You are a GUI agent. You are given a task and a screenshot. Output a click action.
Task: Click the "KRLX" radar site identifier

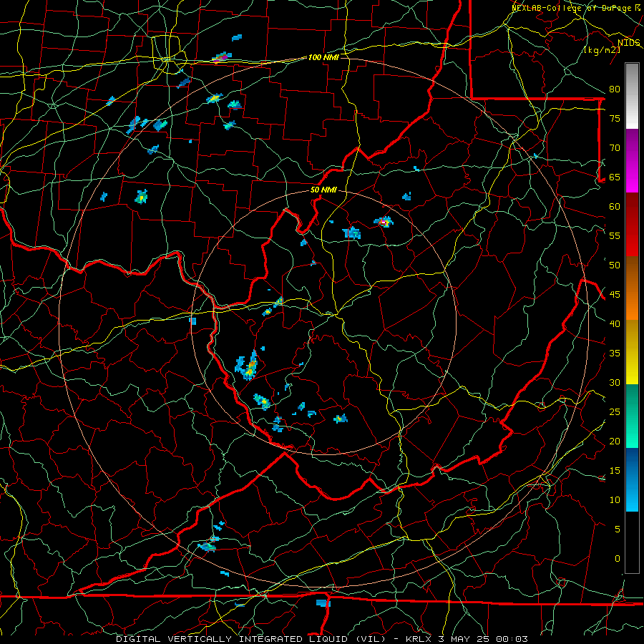coord(419,639)
